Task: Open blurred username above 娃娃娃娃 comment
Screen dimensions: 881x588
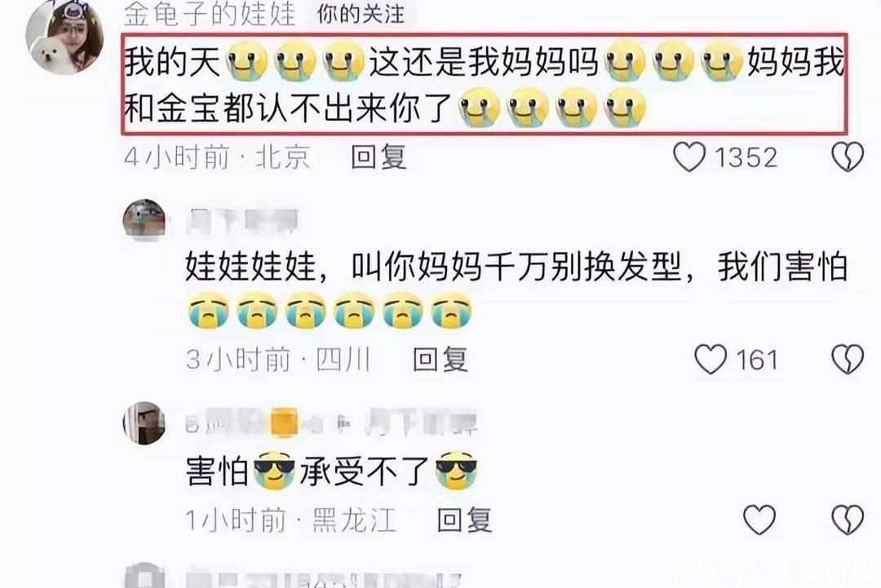Action: 241,220
